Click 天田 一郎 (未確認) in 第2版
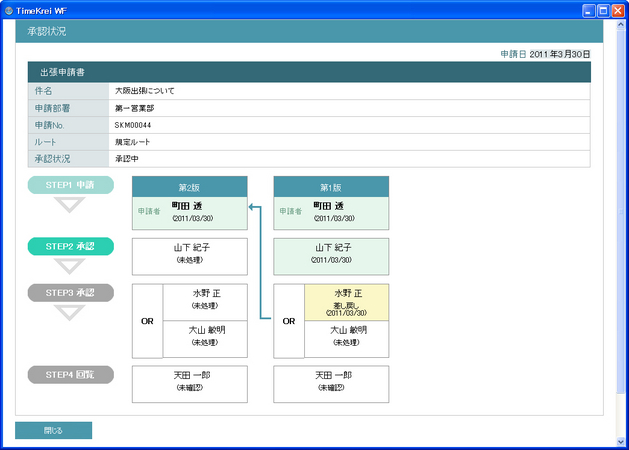 (189, 384)
